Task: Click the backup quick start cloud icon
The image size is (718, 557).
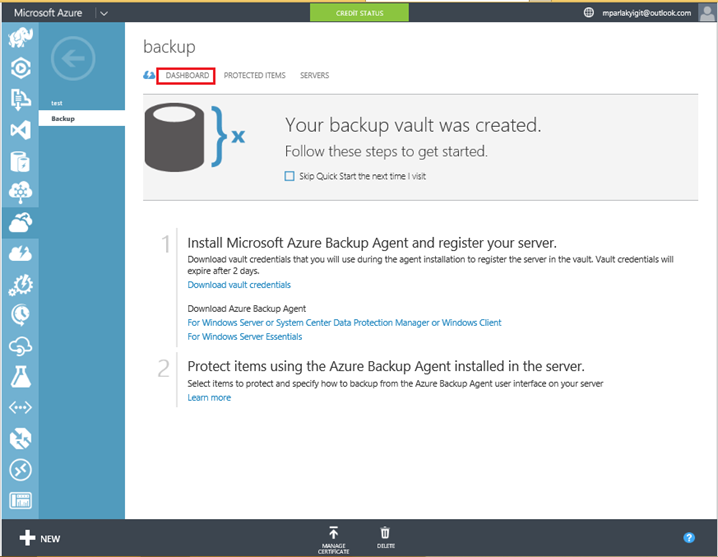Action: click(x=149, y=75)
